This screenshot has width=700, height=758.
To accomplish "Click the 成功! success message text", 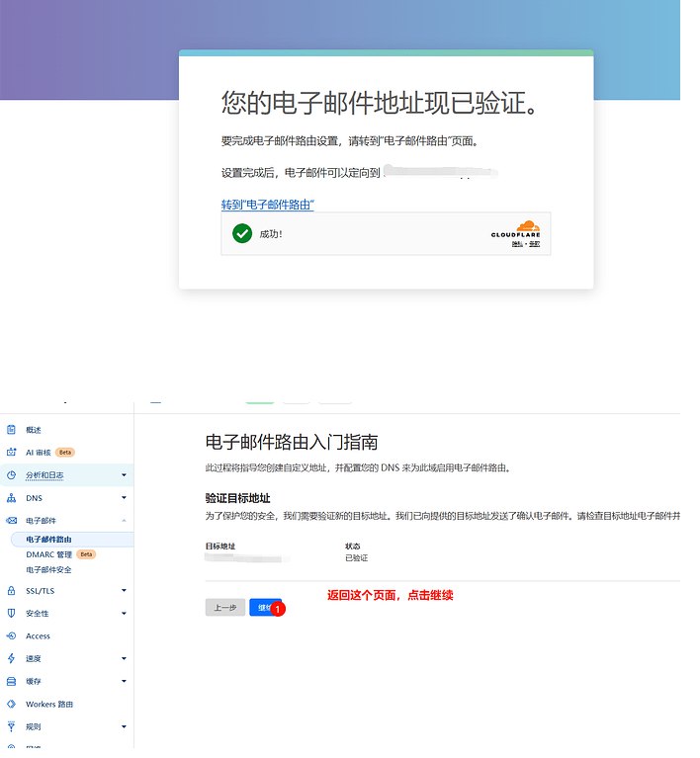I will [x=271, y=234].
